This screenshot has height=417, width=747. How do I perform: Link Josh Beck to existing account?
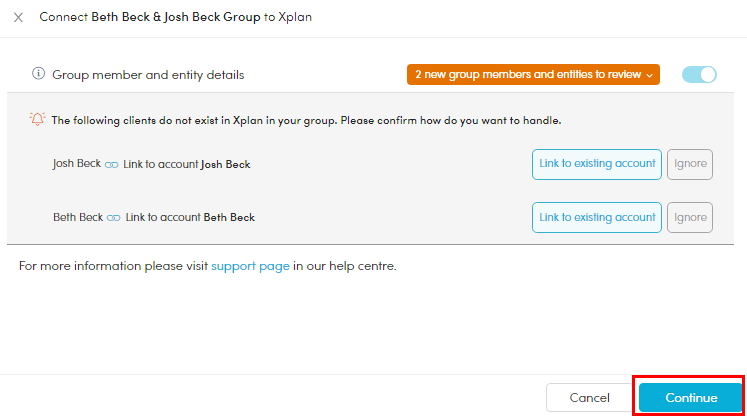[x=596, y=164]
